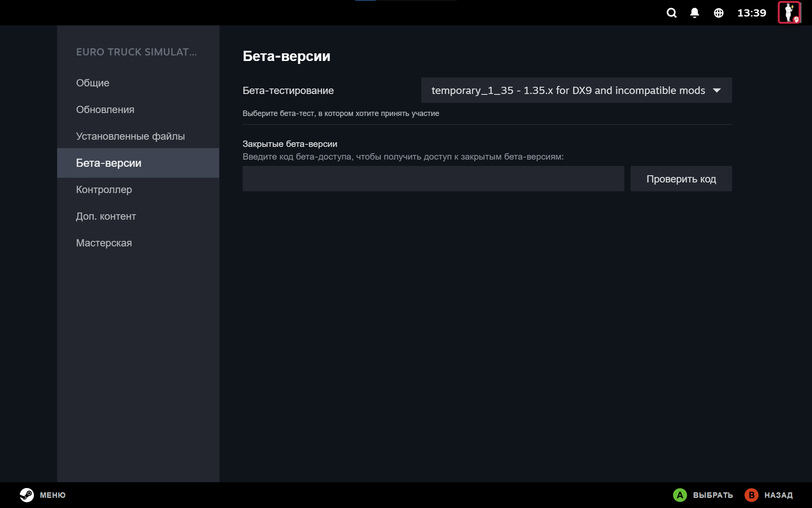Image resolution: width=812 pixels, height=508 pixels.
Task: Click the EURO TRUCK SIMULAT… title
Action: pos(136,52)
